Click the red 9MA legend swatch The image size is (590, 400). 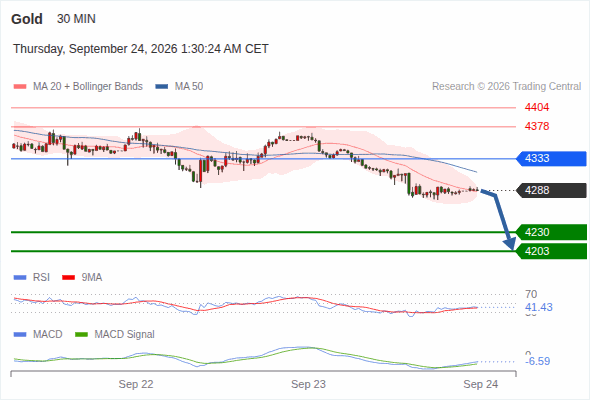click(68, 278)
